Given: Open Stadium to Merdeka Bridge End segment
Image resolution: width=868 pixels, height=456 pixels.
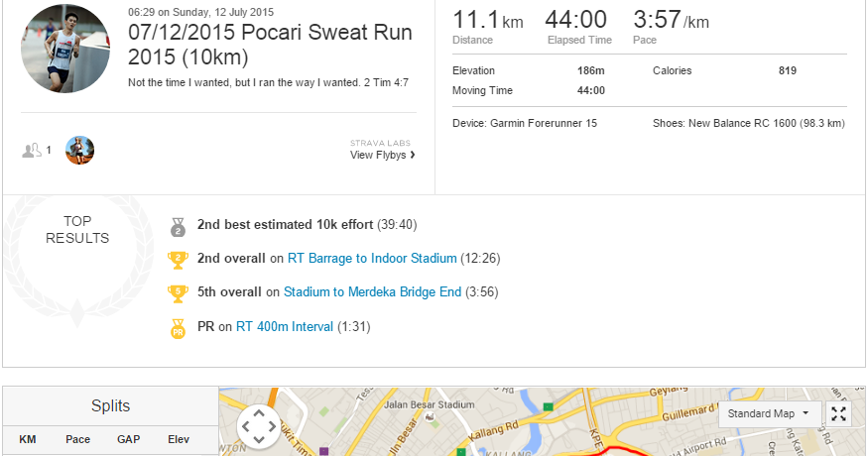Looking at the screenshot, I should pos(373,292).
